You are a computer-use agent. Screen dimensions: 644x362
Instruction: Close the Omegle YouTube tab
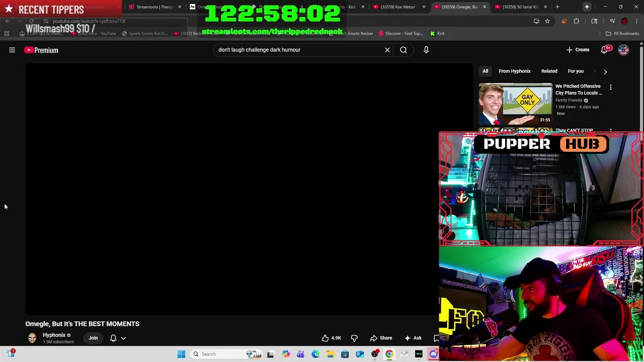(485, 7)
